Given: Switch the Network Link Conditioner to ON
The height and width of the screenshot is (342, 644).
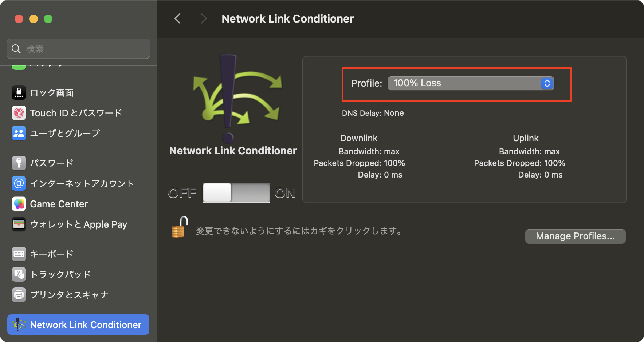Looking at the screenshot, I should (251, 193).
